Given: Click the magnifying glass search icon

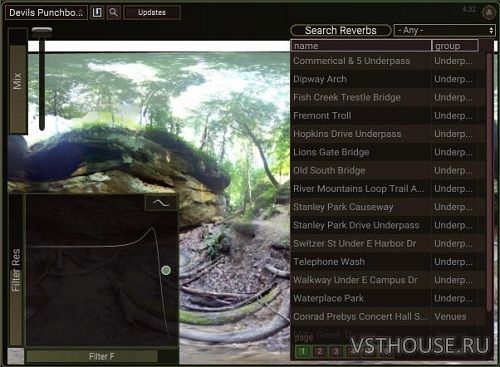Looking at the screenshot, I should click(113, 13).
